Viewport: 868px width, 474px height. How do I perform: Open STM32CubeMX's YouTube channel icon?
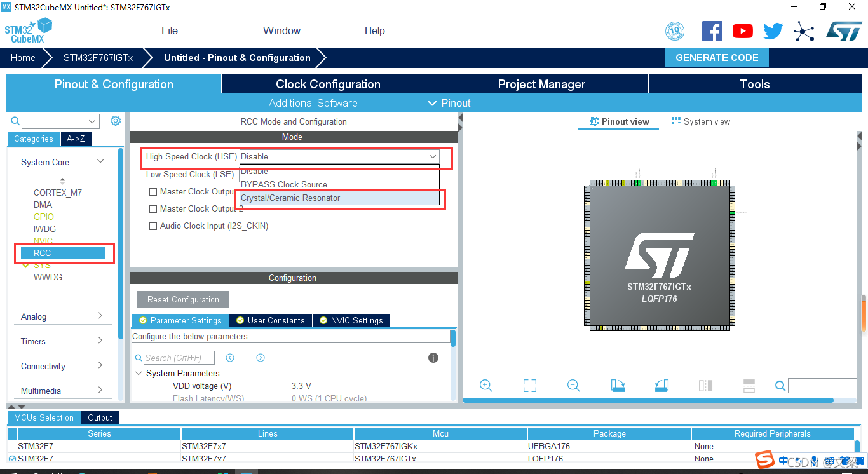(742, 30)
